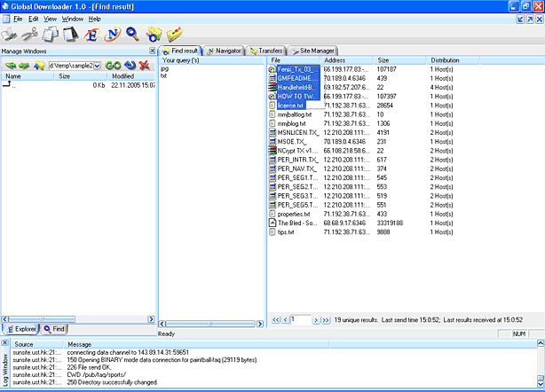Click the green back arrow in Manage Windows
Viewport: 545px width, 392px height.
(11, 66)
